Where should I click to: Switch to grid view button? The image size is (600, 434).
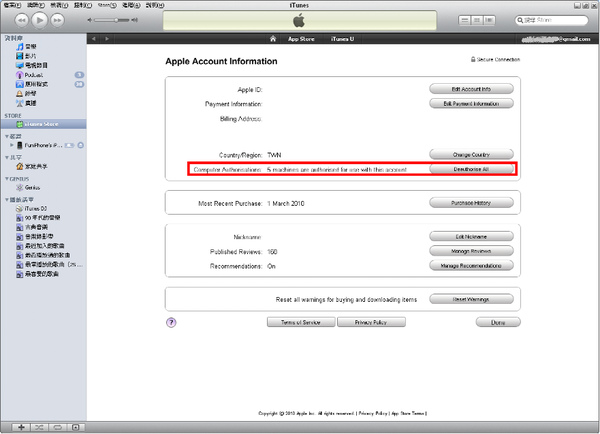[477, 20]
